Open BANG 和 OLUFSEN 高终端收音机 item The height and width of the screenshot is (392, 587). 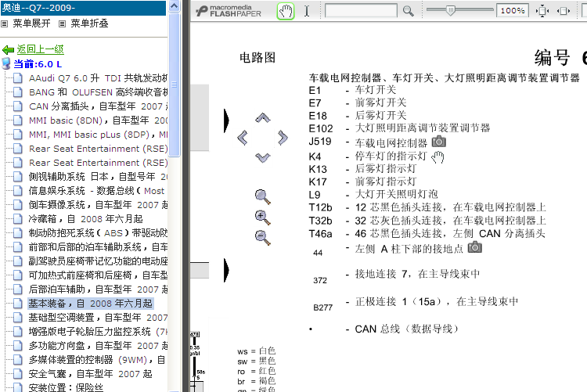(98, 92)
